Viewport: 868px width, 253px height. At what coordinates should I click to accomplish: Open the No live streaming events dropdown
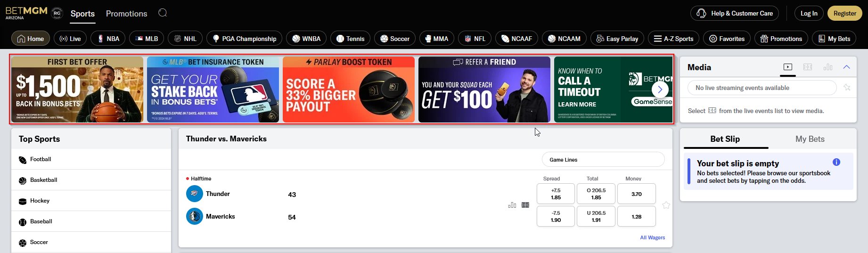click(x=762, y=88)
